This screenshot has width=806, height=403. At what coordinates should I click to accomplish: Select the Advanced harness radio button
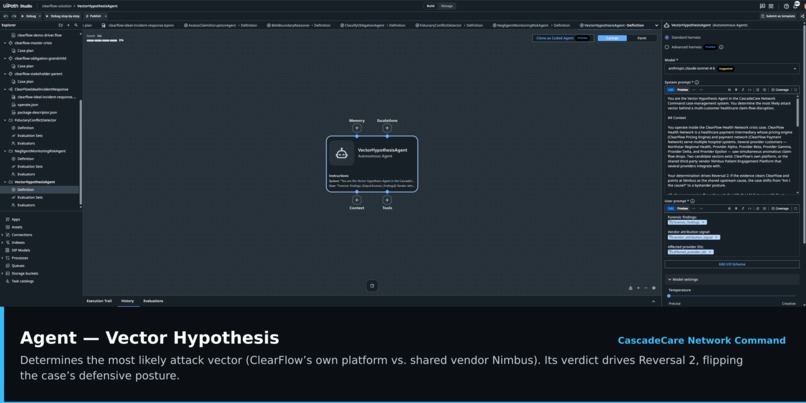[667, 47]
